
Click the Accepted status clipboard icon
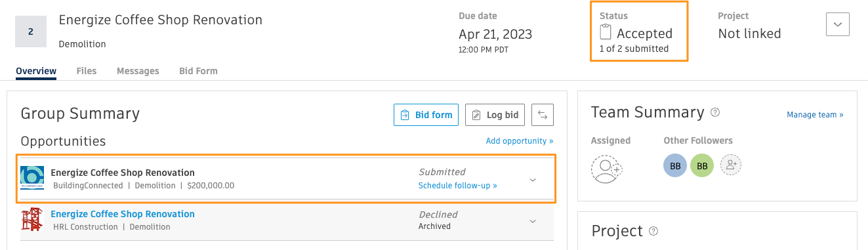pos(606,32)
